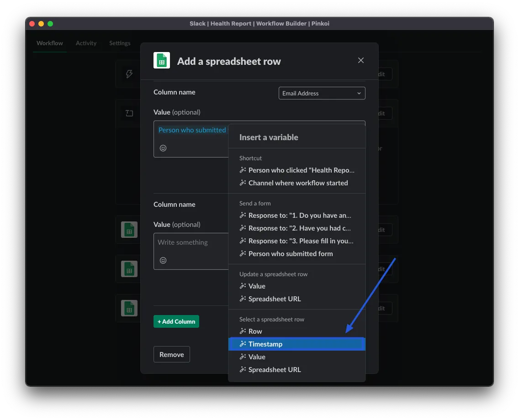Click last Google Sheets step icon in workflow
This screenshot has width=519, height=420.
(129, 308)
